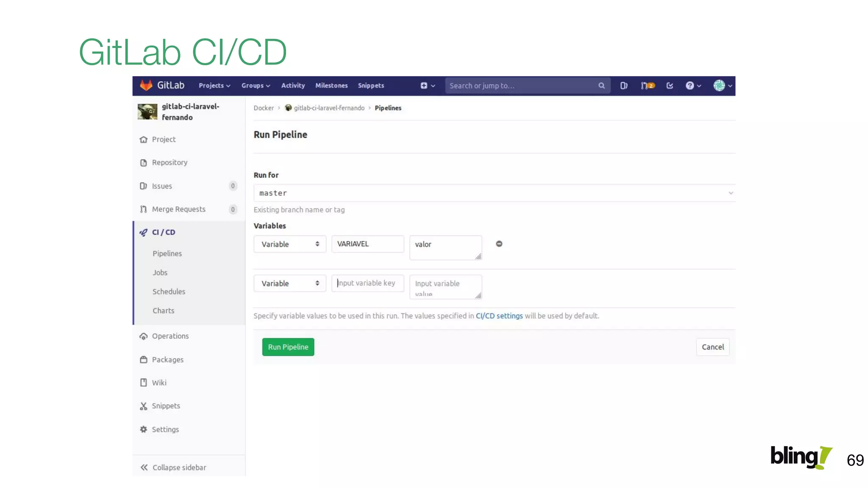The width and height of the screenshot is (868, 488).
Task: Open the gitlab-ci-laravel-fernando sidebar title
Action: [190, 112]
